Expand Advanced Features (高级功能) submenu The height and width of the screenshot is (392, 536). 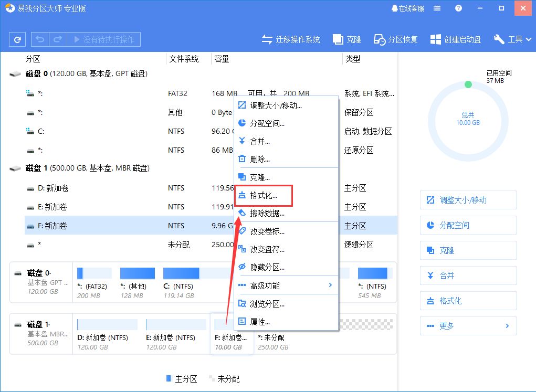point(286,285)
